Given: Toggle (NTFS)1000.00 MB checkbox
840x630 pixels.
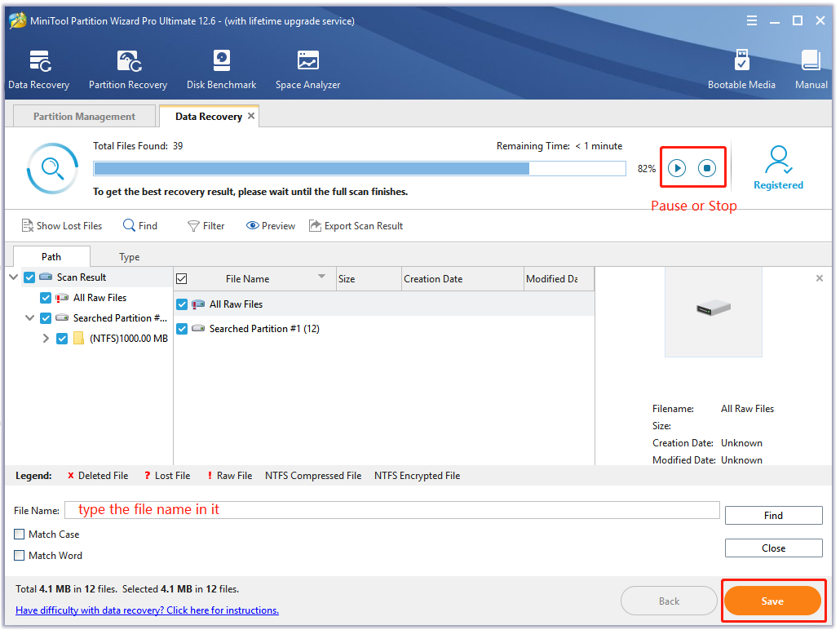Looking at the screenshot, I should (62, 339).
